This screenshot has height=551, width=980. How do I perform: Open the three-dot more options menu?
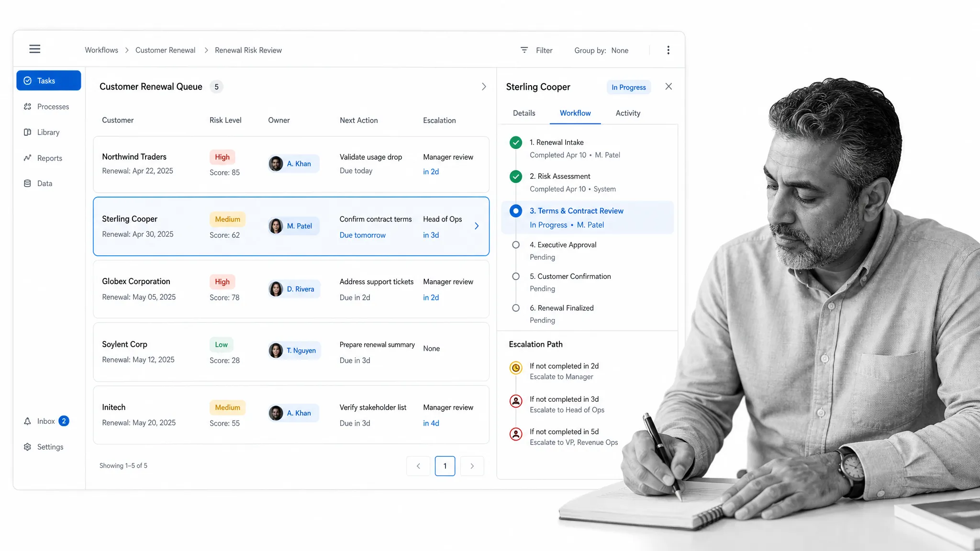pyautogui.click(x=668, y=50)
